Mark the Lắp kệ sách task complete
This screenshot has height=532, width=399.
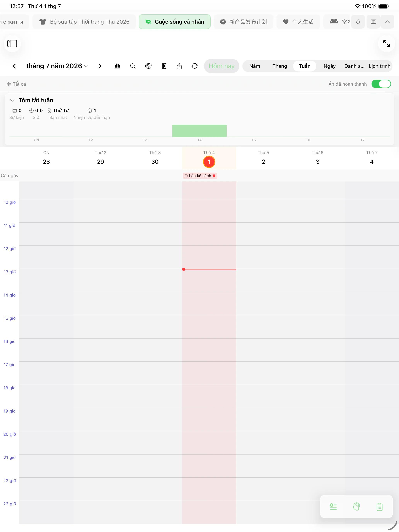(186, 176)
